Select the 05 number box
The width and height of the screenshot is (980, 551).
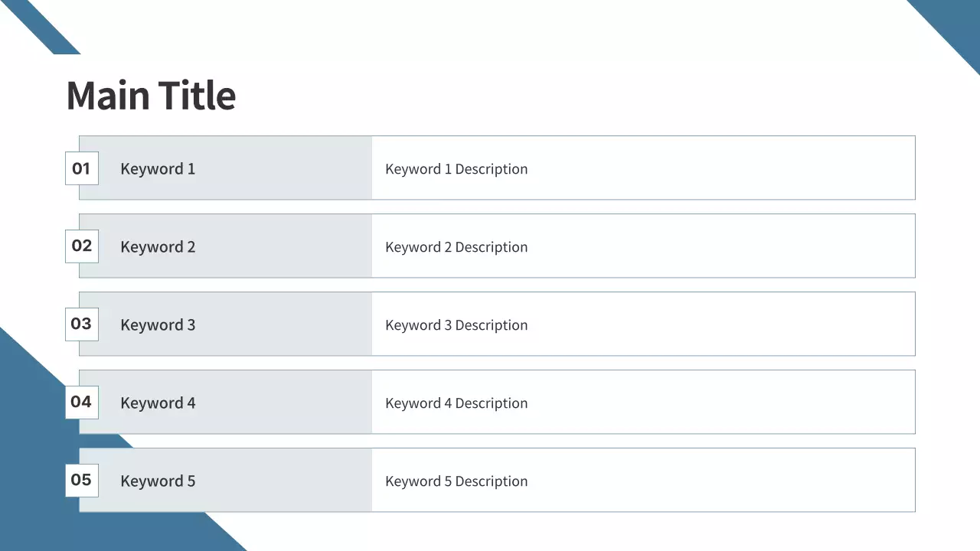(x=81, y=480)
